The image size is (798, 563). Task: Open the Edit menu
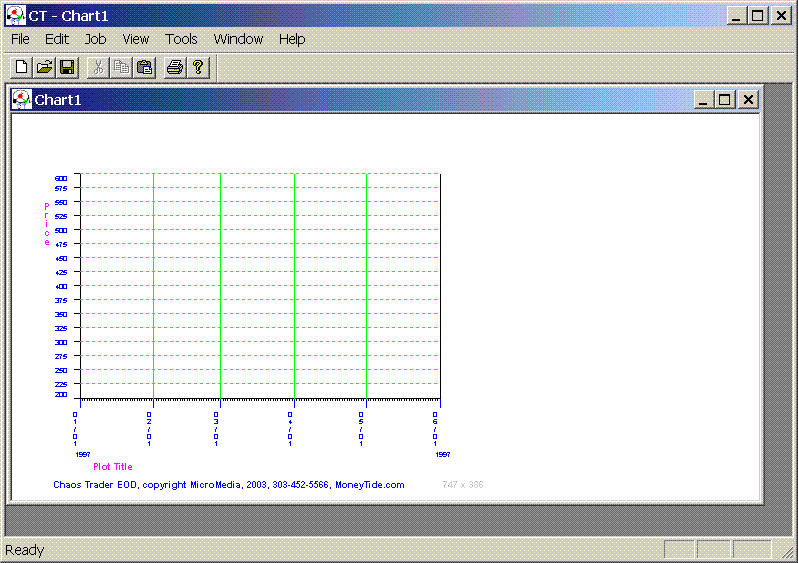point(56,39)
